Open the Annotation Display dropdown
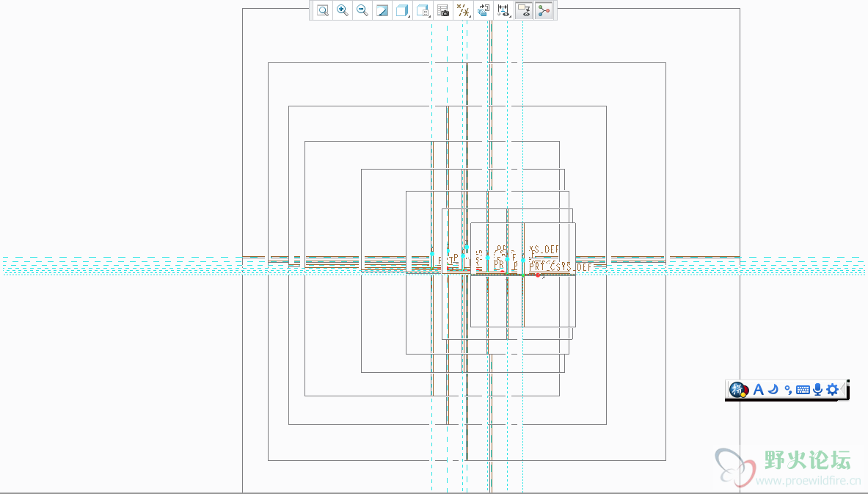This screenshot has height=494, width=868. point(503,10)
